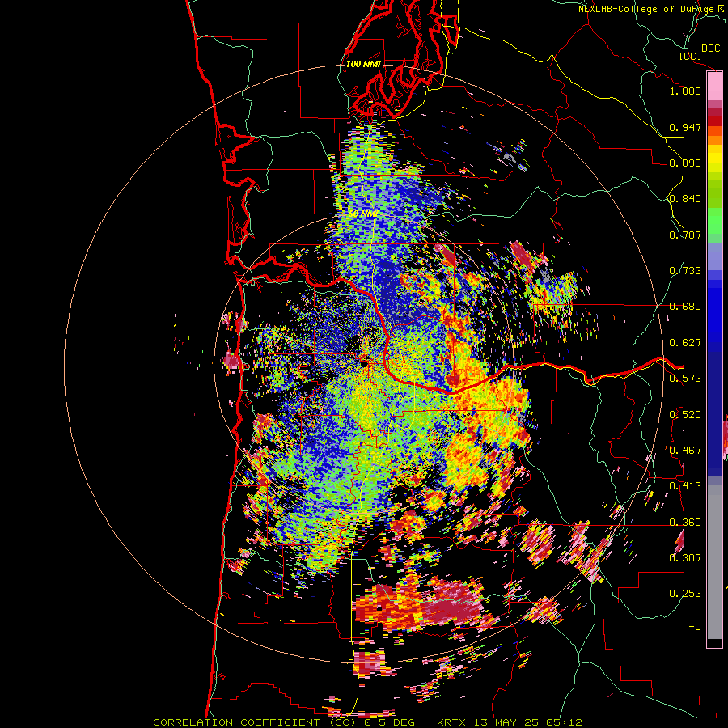Click the 100 NMI range ring label
Viewport: 728px width, 728px height.
(363, 64)
